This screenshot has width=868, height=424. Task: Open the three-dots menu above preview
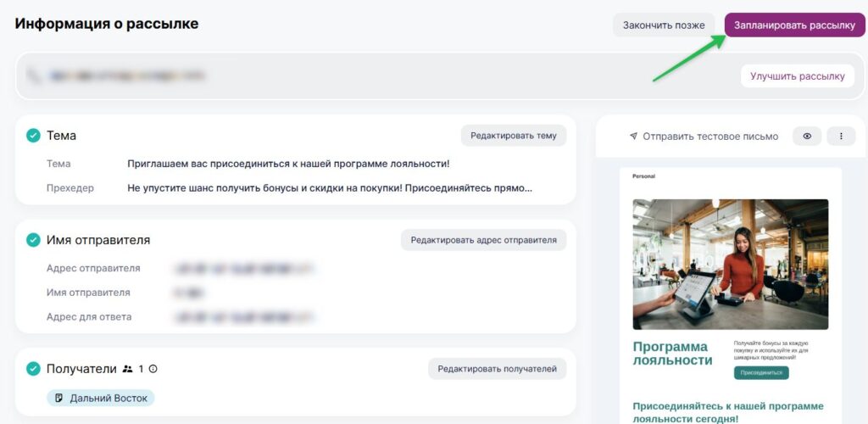(841, 137)
